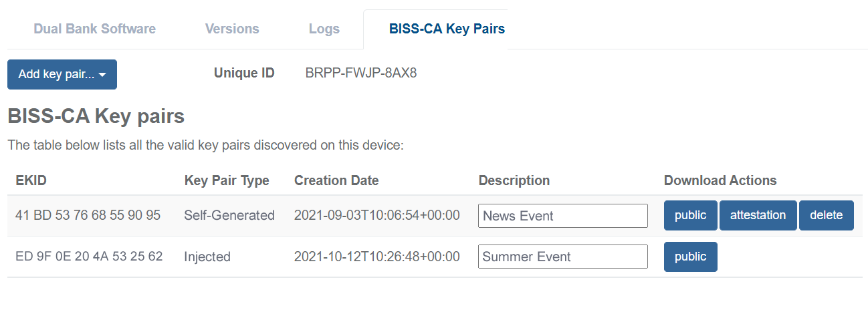The height and width of the screenshot is (318, 868).
Task: Open the Versions tab
Action: click(x=232, y=29)
